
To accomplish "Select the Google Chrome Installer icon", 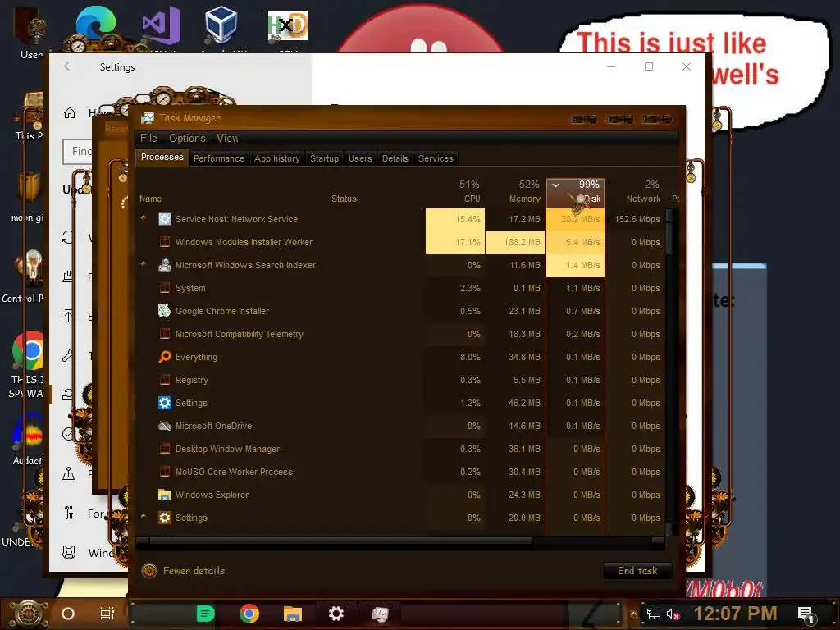I will pyautogui.click(x=164, y=311).
